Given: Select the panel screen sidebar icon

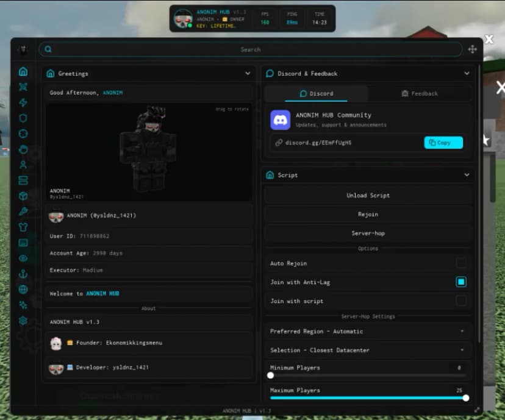Looking at the screenshot, I should click(x=23, y=243).
